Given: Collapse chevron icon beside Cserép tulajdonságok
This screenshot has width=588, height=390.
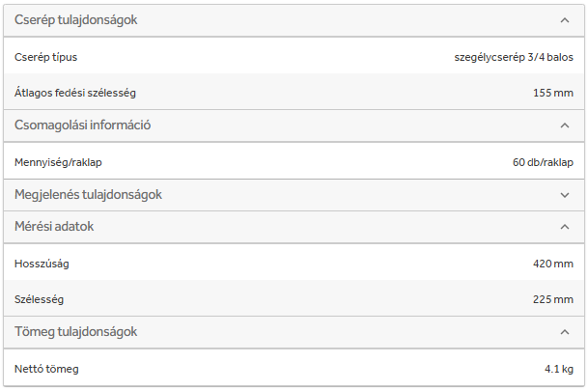Looking at the screenshot, I should click(x=565, y=19).
